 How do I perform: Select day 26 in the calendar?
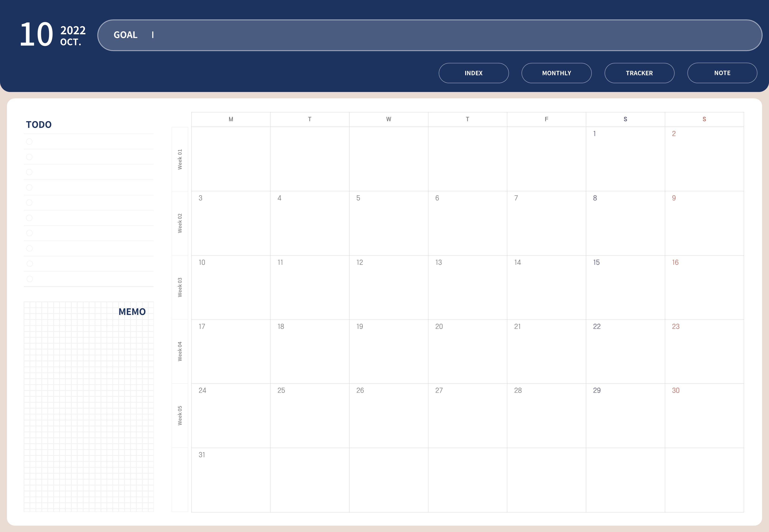389,416
